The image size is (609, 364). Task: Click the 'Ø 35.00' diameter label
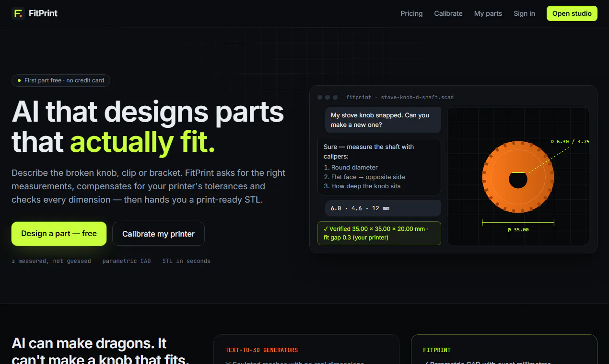(518, 230)
